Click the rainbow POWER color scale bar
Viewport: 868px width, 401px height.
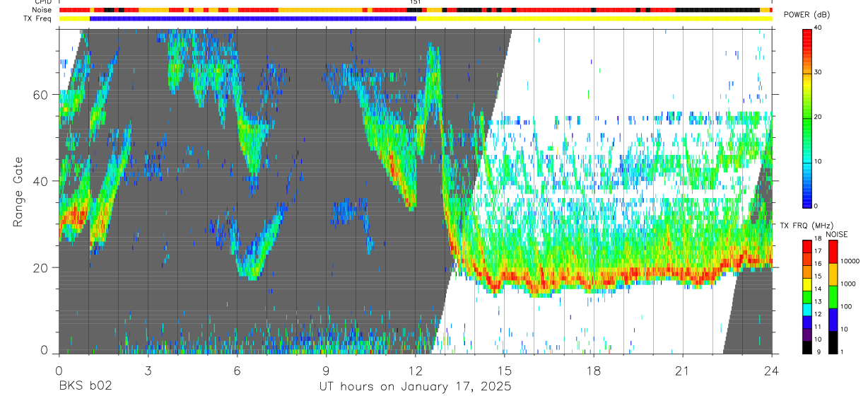pyautogui.click(x=807, y=117)
